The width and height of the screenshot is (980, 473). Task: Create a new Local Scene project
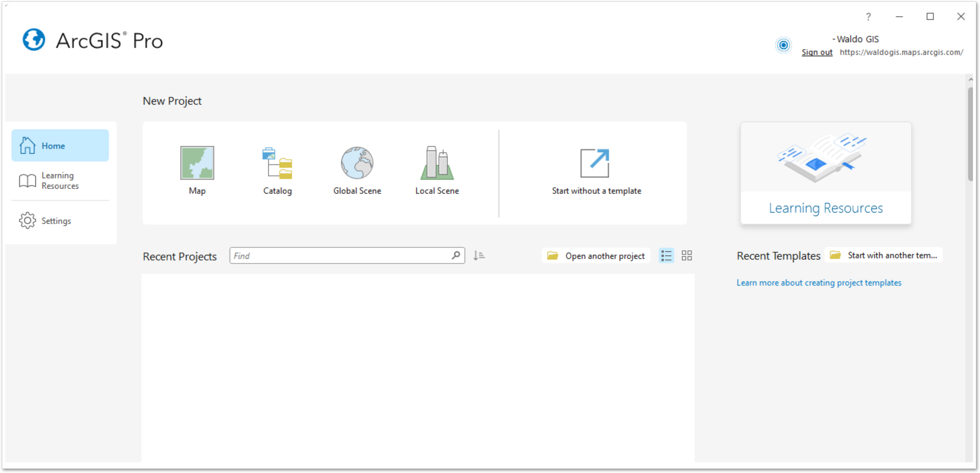437,170
